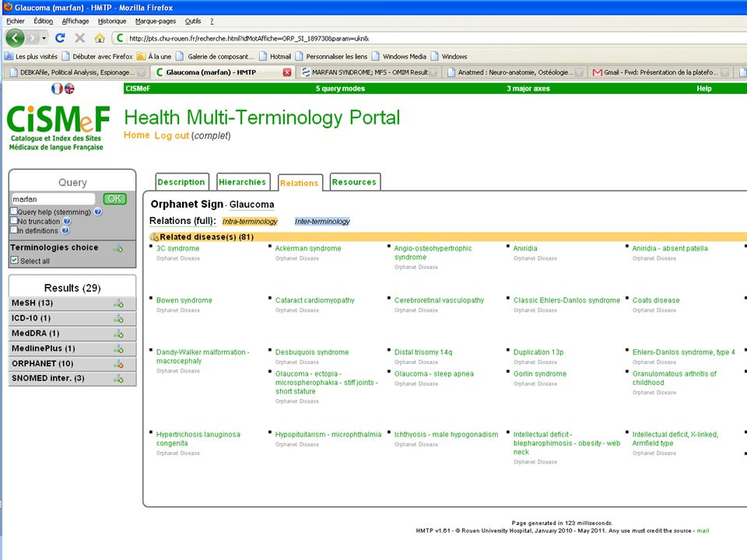
Task: Uncheck the Select all checkbox
Action: click(14, 260)
